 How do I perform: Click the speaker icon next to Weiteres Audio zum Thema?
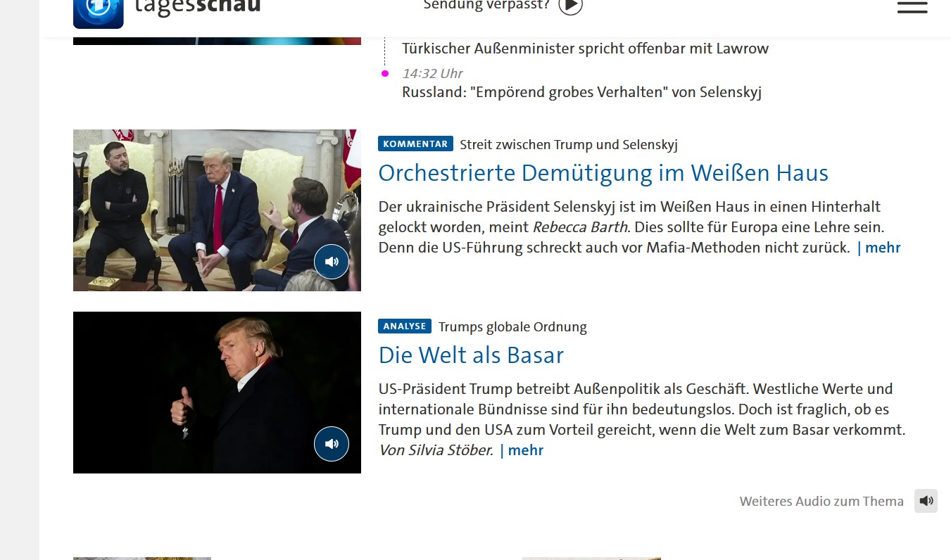pyautogui.click(x=926, y=501)
